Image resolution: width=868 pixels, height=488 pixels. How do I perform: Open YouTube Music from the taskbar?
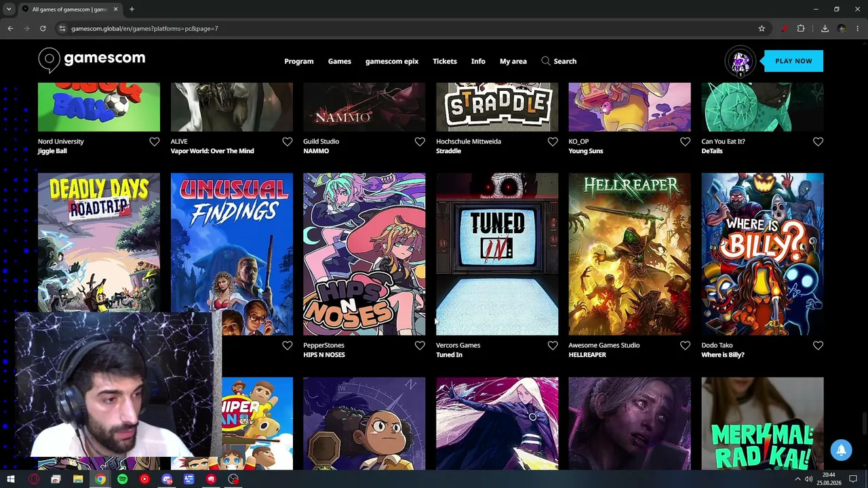[144, 479]
